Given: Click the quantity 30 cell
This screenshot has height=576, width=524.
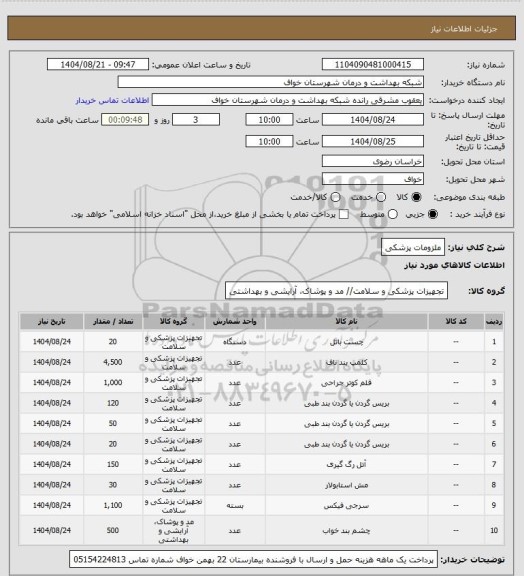Looking at the screenshot, I should tap(113, 485).
